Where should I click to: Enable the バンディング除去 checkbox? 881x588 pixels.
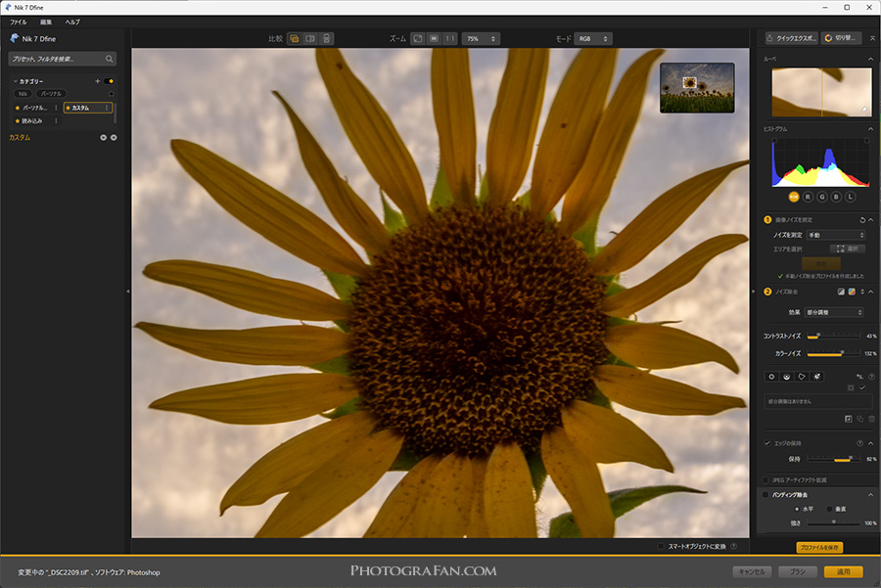point(765,495)
